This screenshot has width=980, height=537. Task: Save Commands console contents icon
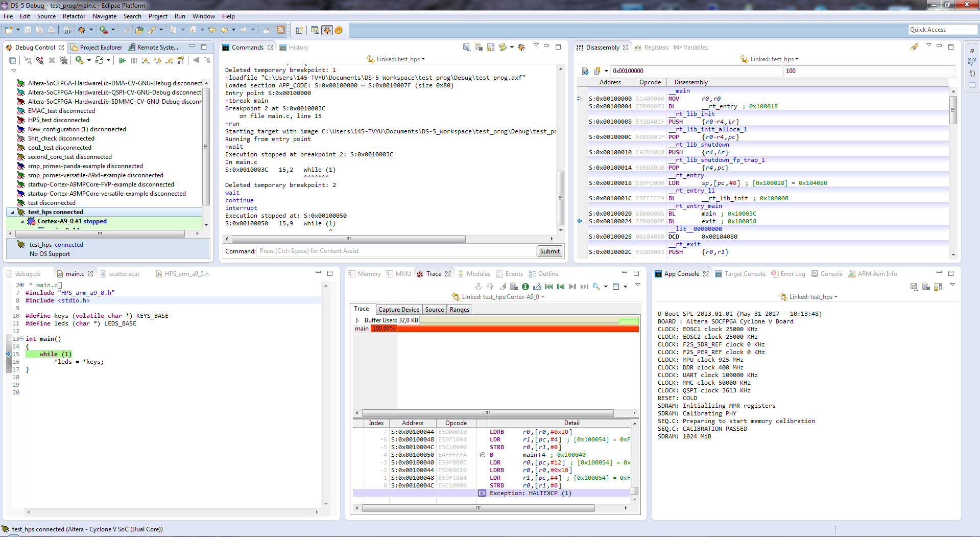click(x=467, y=48)
